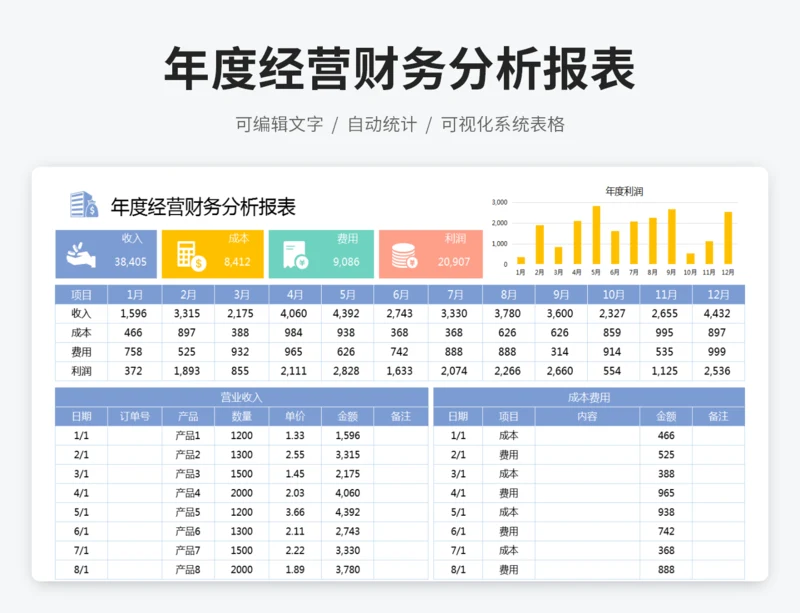The width and height of the screenshot is (800, 613).
Task: Select the 20,907 total in the 利润 card
Action: pos(454,262)
